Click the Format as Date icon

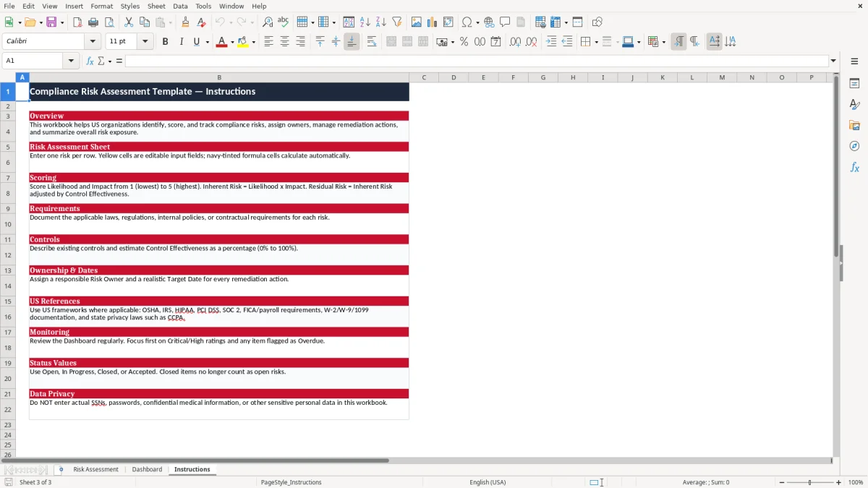click(495, 42)
